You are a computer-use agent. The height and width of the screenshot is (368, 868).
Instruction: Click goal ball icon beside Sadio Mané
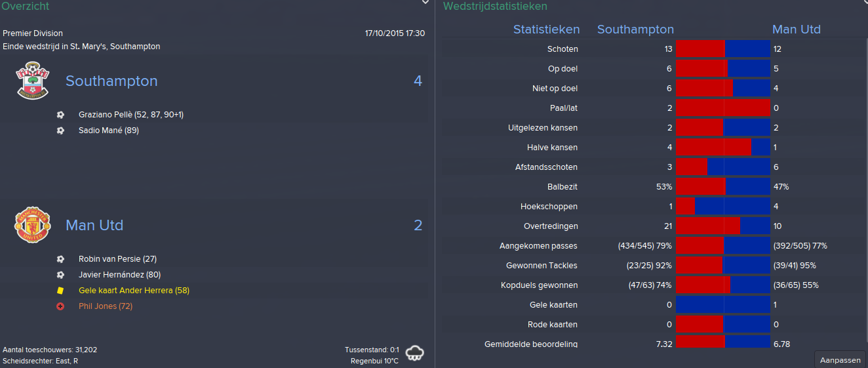60,131
